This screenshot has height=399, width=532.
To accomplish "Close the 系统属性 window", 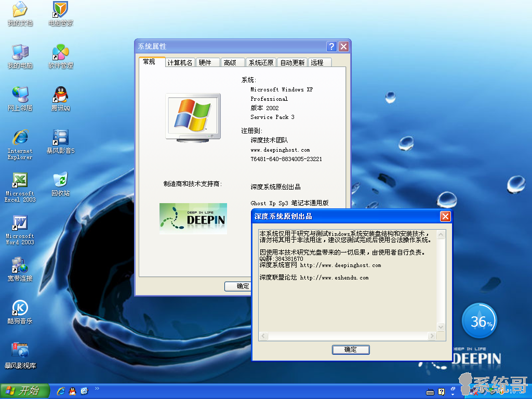I will click(344, 46).
